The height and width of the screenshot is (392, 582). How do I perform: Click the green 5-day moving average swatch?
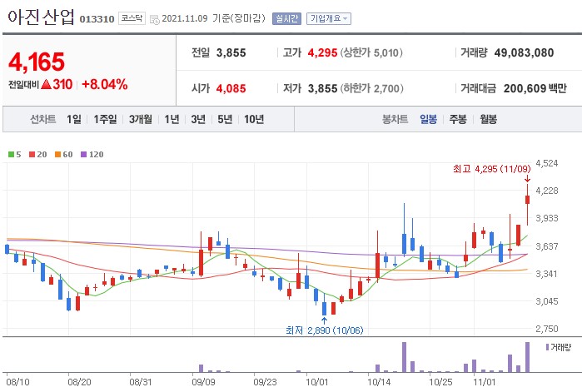coord(11,154)
